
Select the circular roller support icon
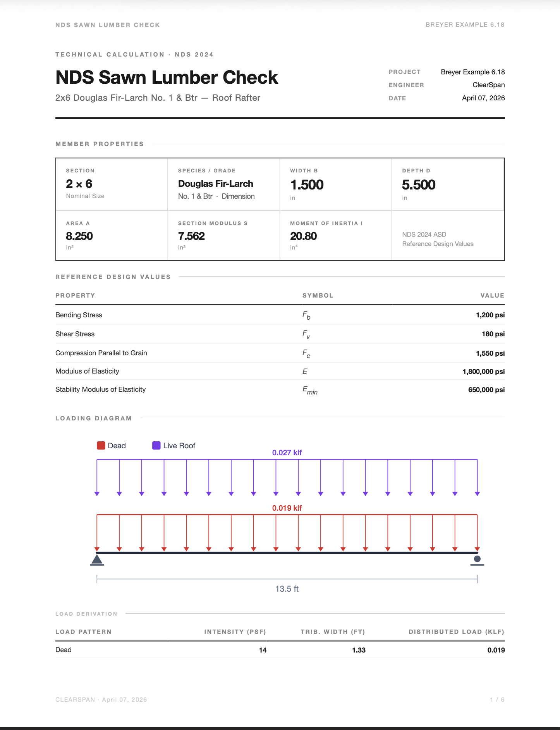477,559
